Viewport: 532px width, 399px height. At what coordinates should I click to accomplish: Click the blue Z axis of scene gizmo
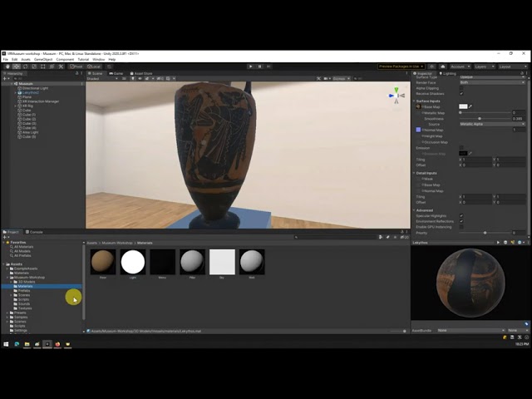[x=391, y=96]
